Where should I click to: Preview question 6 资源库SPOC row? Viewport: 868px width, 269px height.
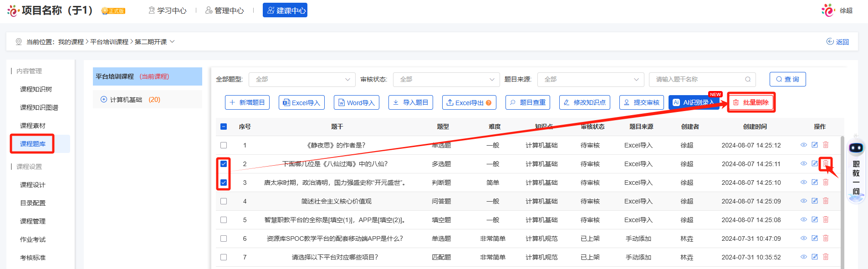point(804,238)
